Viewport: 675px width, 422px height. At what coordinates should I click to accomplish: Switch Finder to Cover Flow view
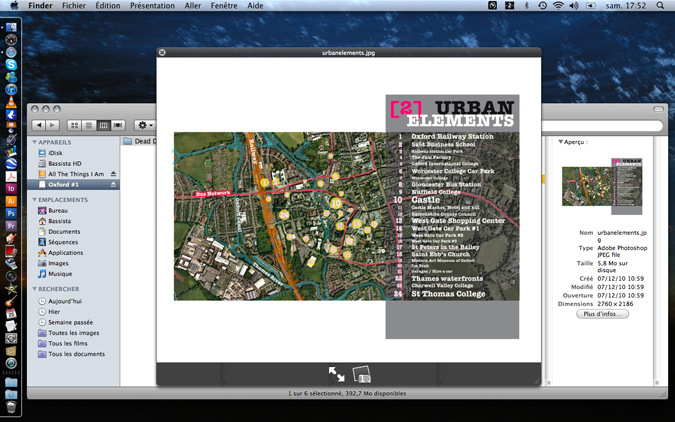click(x=118, y=125)
